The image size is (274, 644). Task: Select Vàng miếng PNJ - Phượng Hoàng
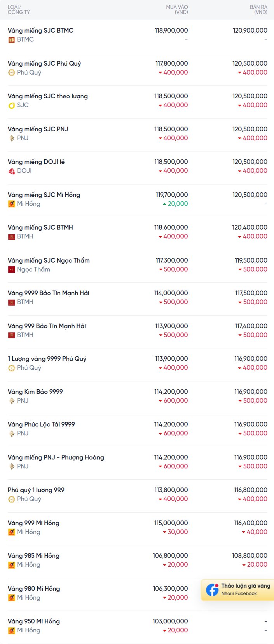tap(137, 463)
